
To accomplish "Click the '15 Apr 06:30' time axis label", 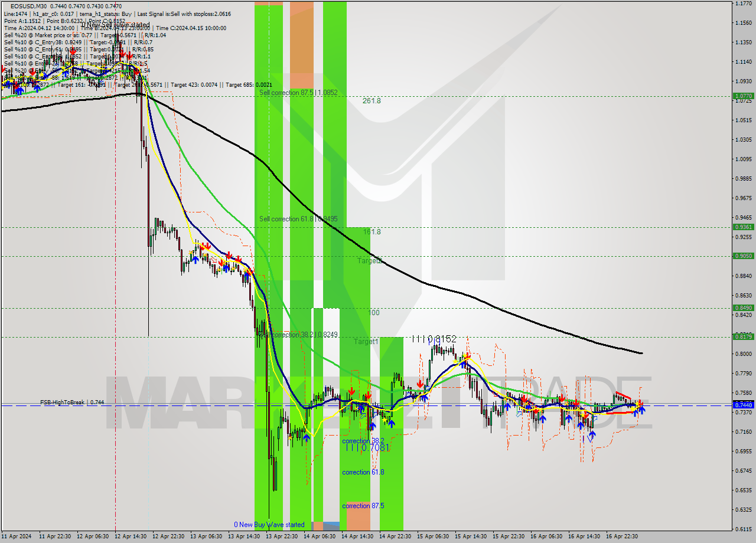I will point(434,537).
